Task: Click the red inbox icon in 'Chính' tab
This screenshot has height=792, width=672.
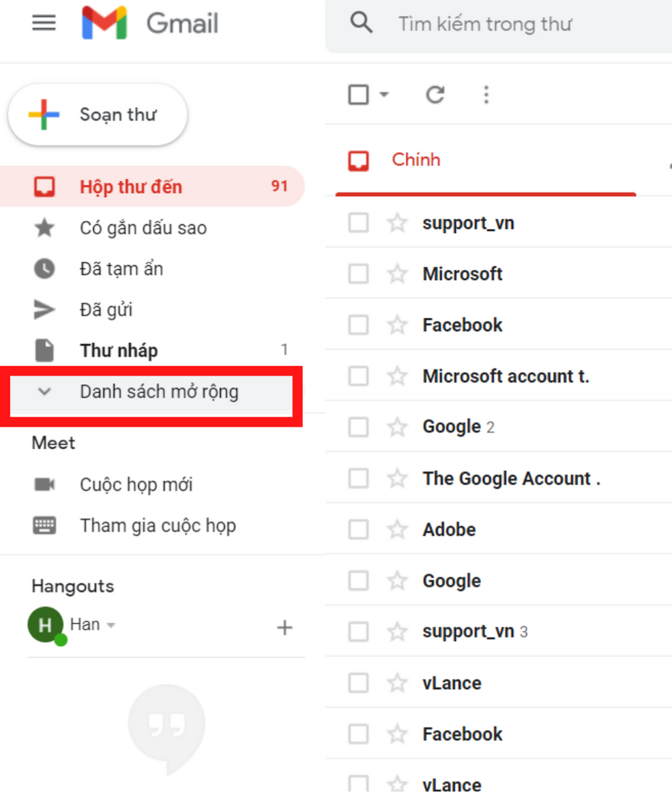Action: click(358, 160)
